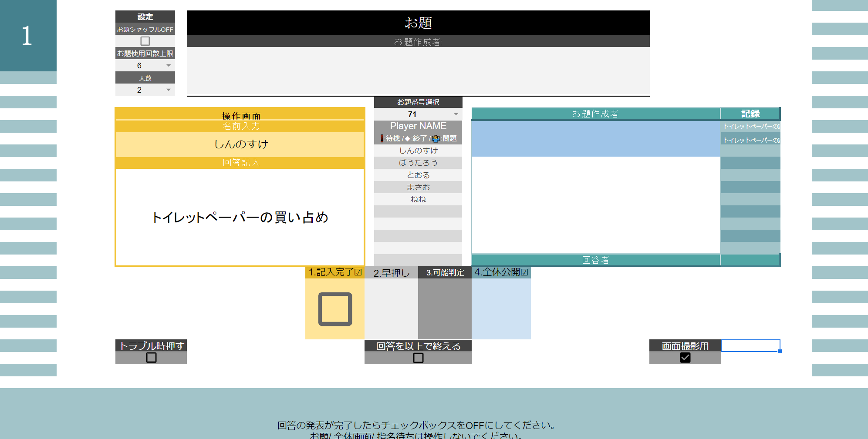Viewport: 868px width, 439px height.
Task: Tick the 回答を以上で終える checkbox
Action: (418, 358)
